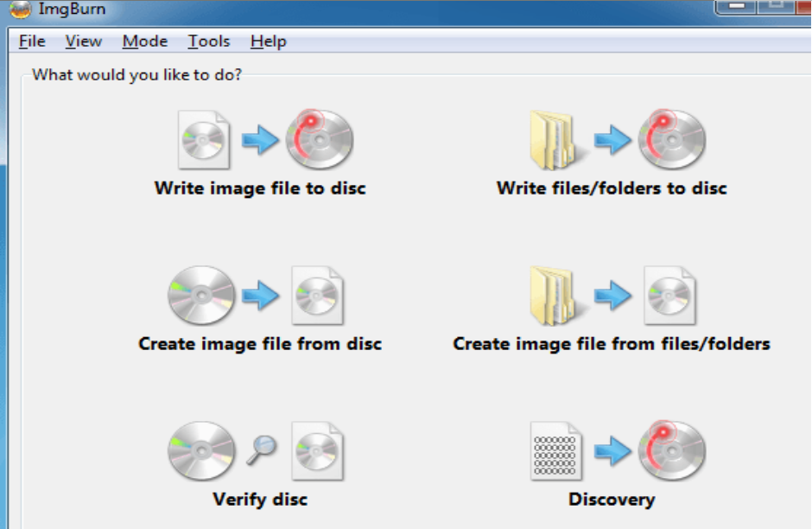
Task: Select the Create image file from disc label
Action: pyautogui.click(x=260, y=343)
